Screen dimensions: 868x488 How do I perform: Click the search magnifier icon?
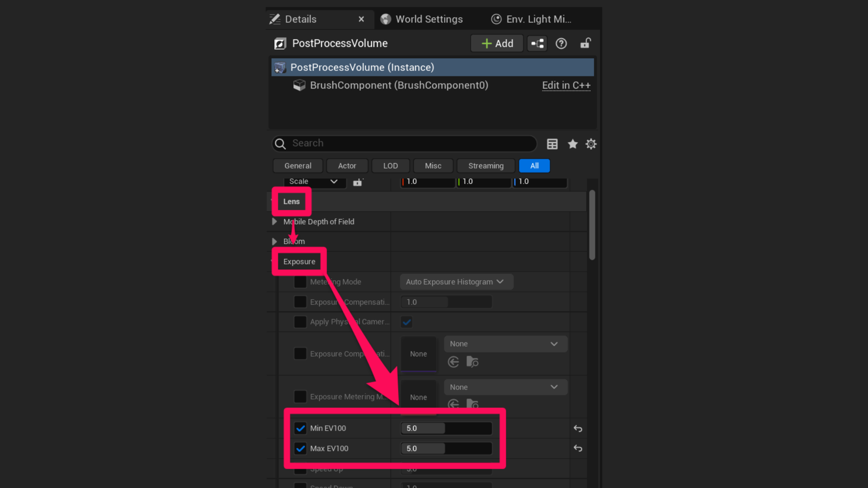click(x=280, y=144)
